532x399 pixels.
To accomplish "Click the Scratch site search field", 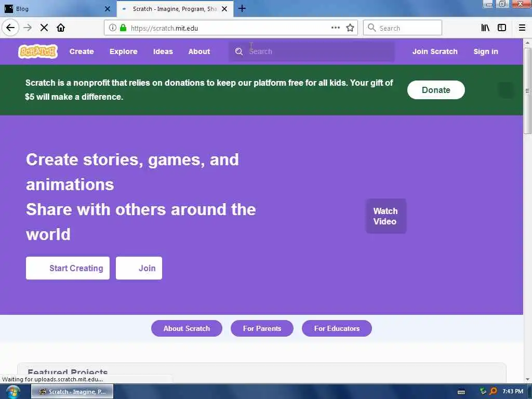I will 312,51.
